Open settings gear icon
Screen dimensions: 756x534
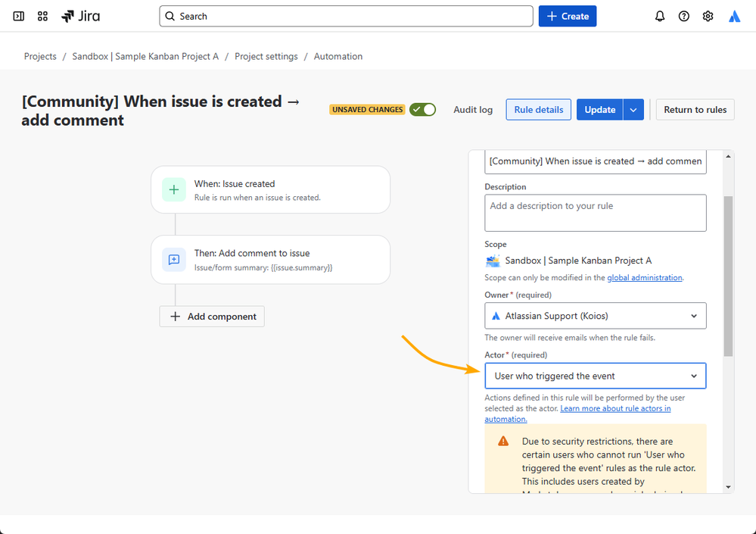[708, 17]
